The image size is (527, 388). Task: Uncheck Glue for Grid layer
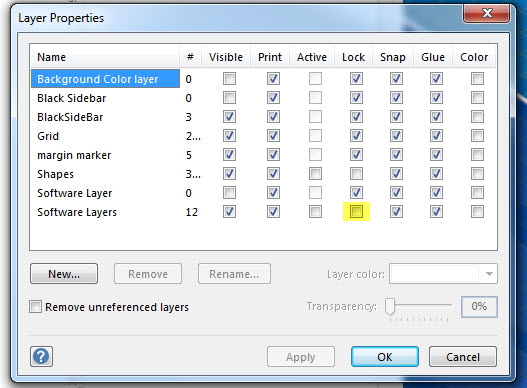(x=436, y=136)
